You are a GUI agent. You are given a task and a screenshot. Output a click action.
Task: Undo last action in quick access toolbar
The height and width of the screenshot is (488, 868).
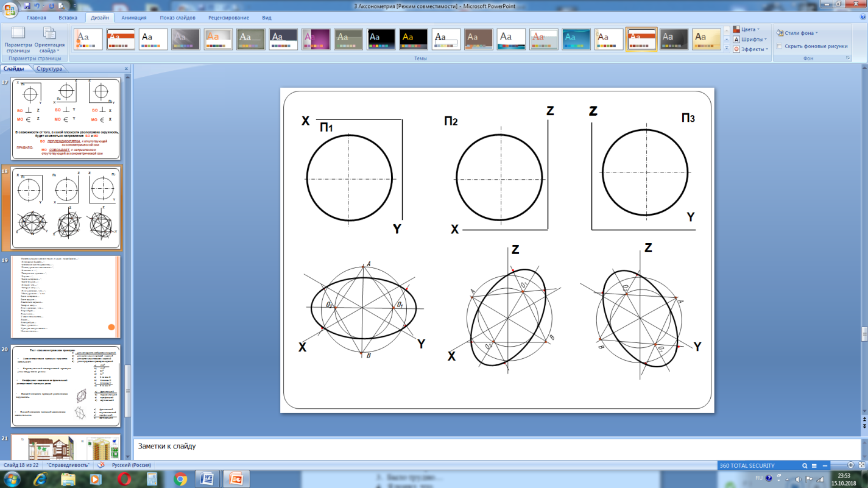(37, 5)
